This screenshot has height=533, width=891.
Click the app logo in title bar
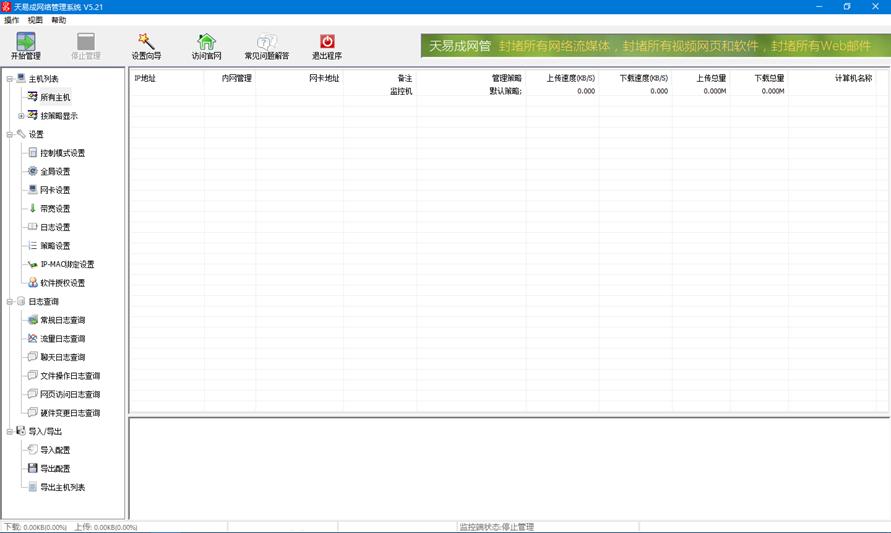(x=6, y=7)
